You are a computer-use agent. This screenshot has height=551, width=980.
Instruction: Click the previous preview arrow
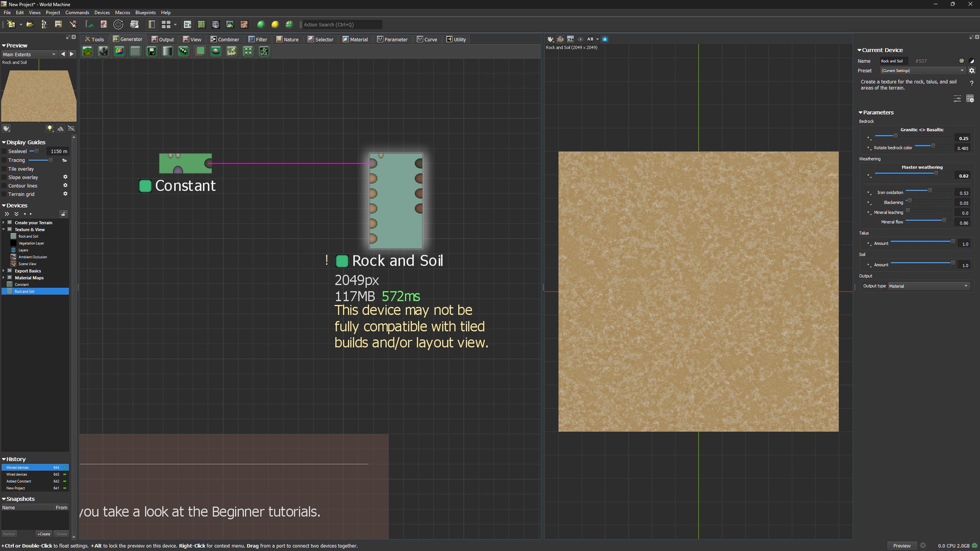[63, 54]
